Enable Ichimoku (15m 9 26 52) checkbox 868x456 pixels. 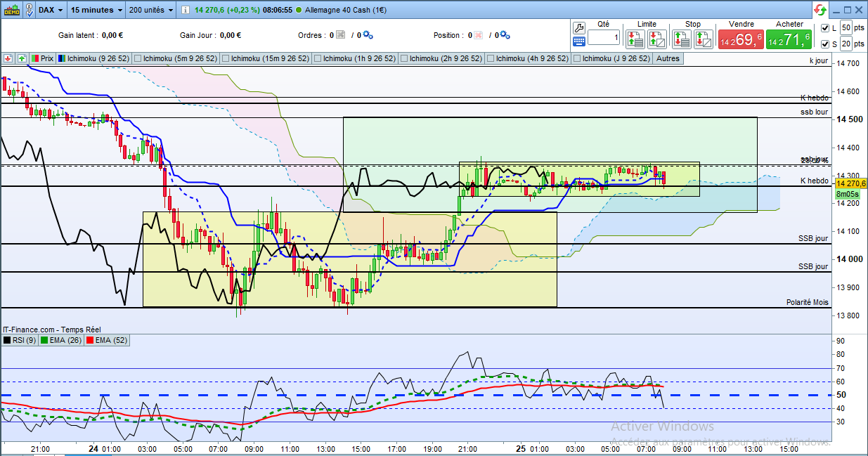[226, 58]
